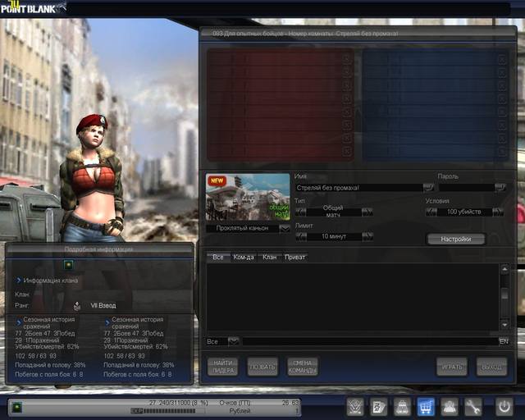
Task: Open the shop cart icon
Action: point(426,406)
